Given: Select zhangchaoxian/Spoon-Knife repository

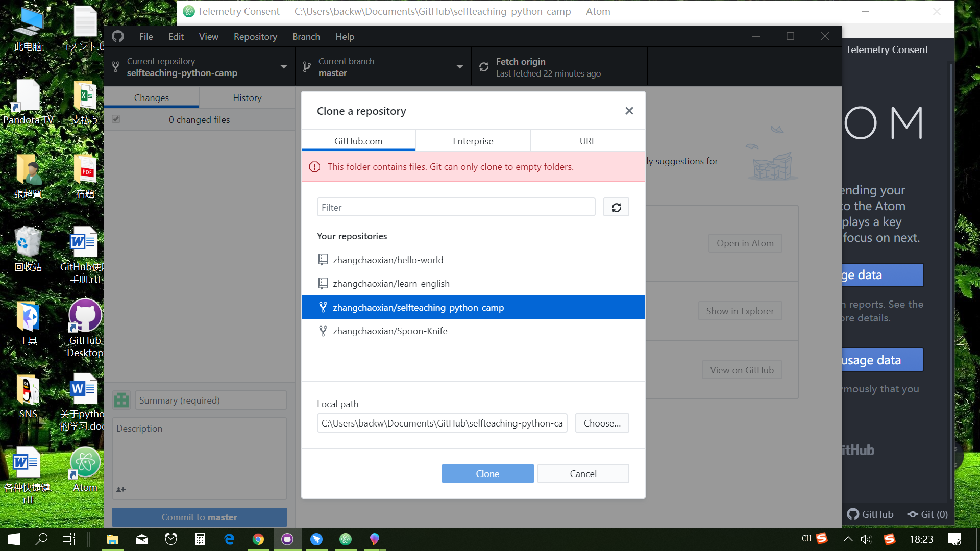Looking at the screenshot, I should (390, 331).
